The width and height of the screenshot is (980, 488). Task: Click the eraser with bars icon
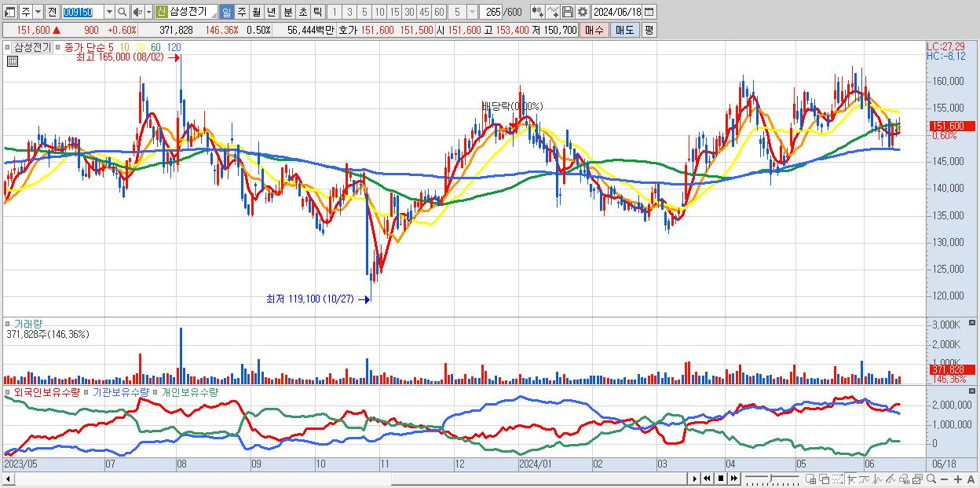[904, 479]
